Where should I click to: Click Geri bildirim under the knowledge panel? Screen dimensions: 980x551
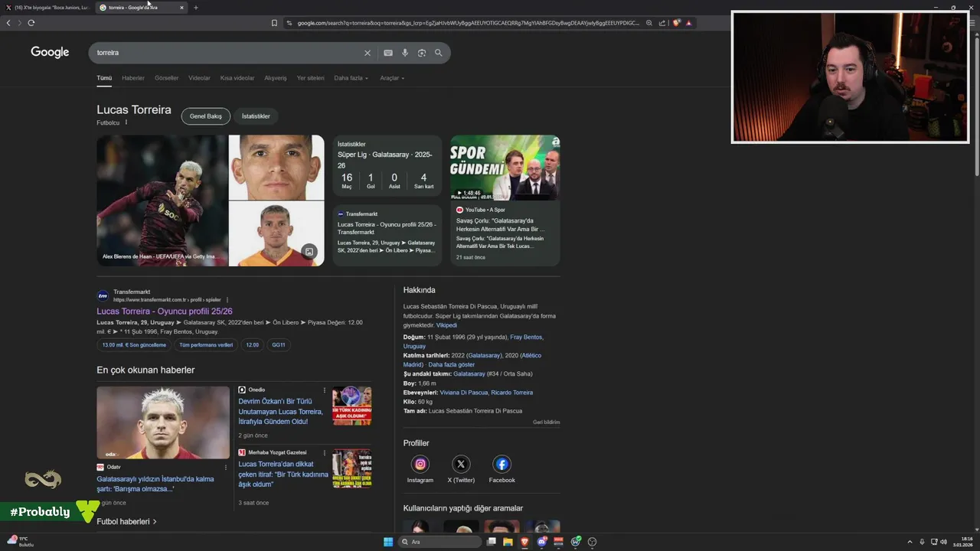click(547, 422)
